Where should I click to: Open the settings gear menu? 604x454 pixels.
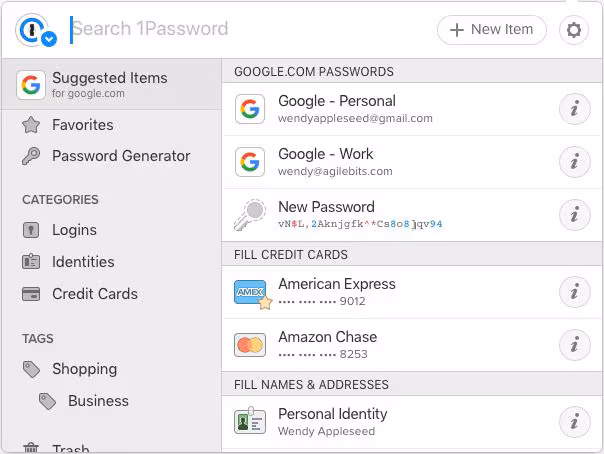(573, 30)
